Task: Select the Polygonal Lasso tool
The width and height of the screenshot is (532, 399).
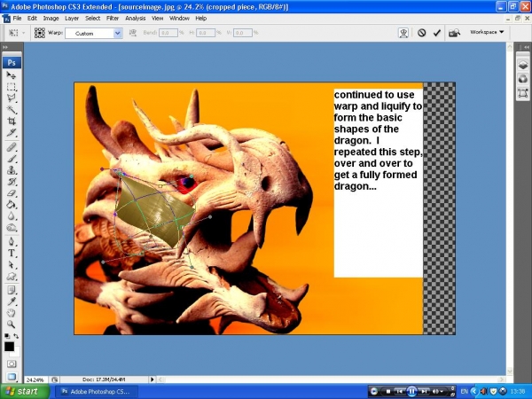Action: (x=12, y=98)
